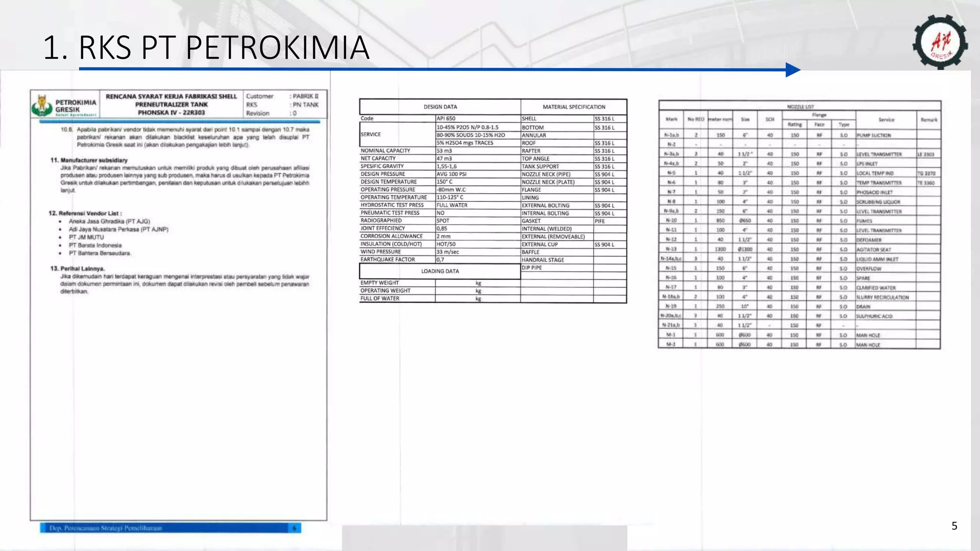Viewport: 980px width, 551px height.
Task: Click the API 650 code cell
Action: (x=446, y=118)
